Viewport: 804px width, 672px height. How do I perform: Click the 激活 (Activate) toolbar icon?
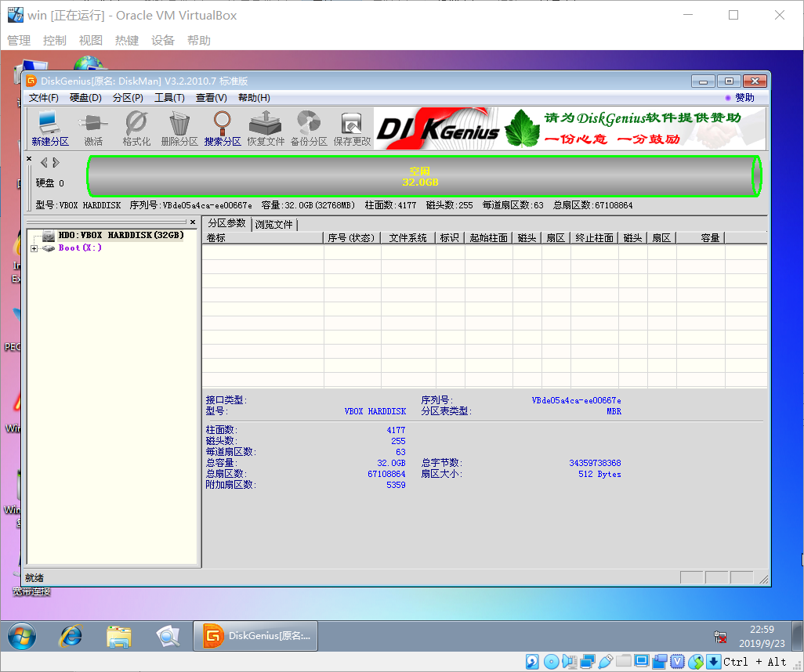[92, 128]
